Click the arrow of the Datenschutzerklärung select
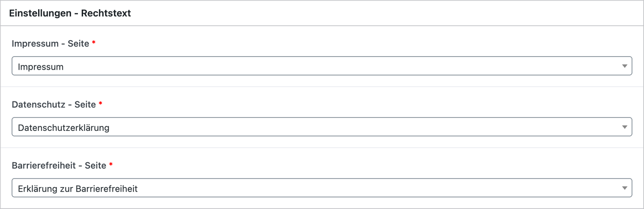Image resolution: width=644 pixels, height=209 pixels. point(624,128)
